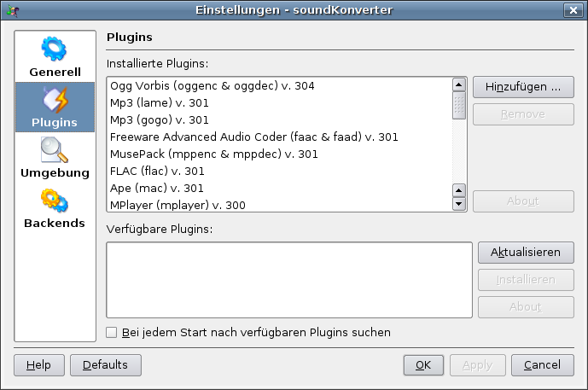Click the lower scroll-up arrow above the down arrow
The width and height of the screenshot is (588, 390).
(459, 190)
